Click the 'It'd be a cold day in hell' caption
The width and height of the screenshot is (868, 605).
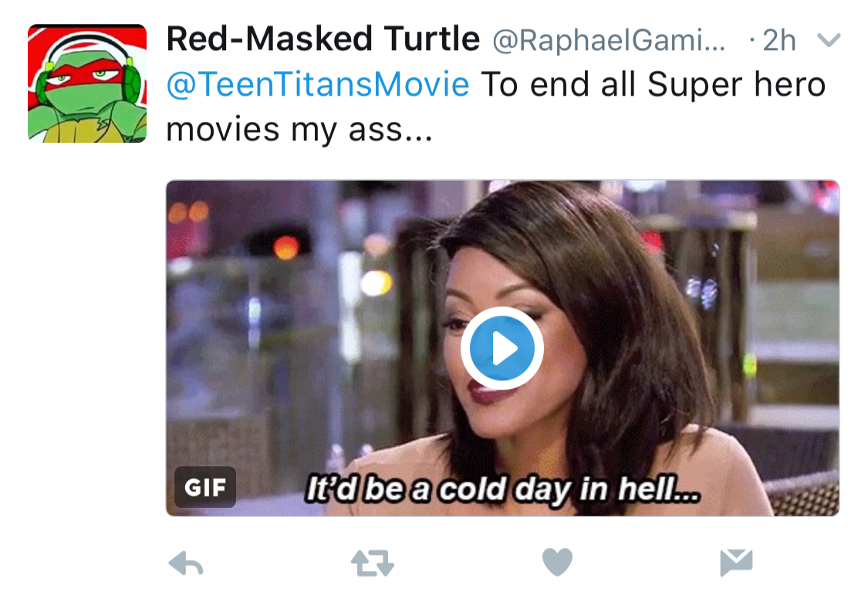point(502,489)
